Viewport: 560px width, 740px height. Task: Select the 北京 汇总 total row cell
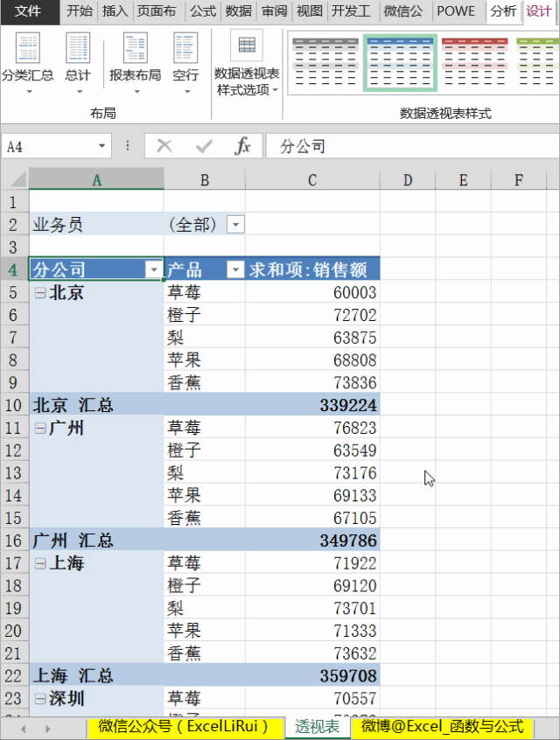[x=96, y=405]
